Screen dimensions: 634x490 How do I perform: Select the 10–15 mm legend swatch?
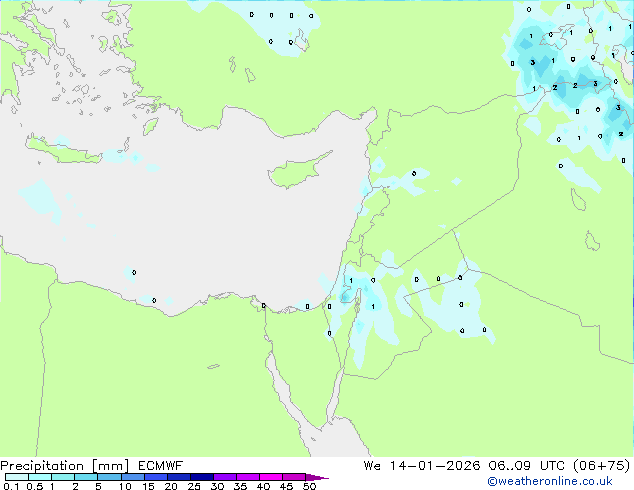pyautogui.click(x=132, y=477)
